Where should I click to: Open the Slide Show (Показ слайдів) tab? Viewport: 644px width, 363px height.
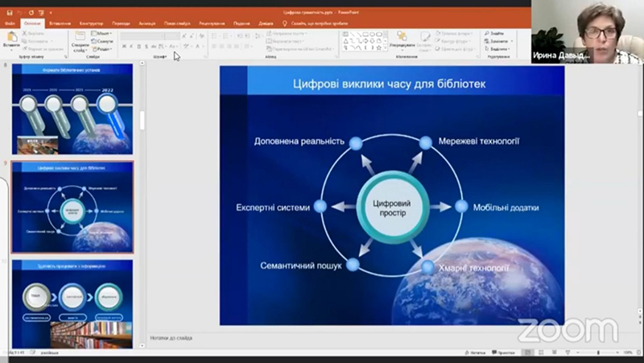tap(177, 23)
